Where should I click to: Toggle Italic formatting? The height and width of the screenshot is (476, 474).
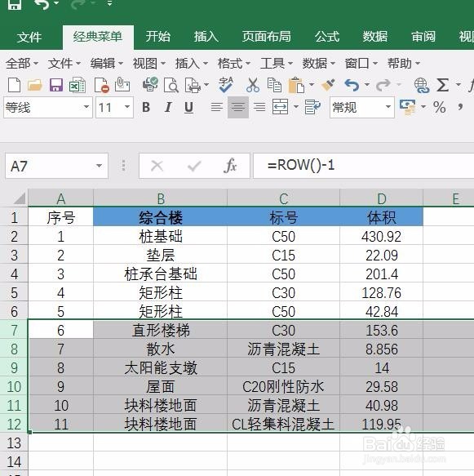click(x=168, y=107)
